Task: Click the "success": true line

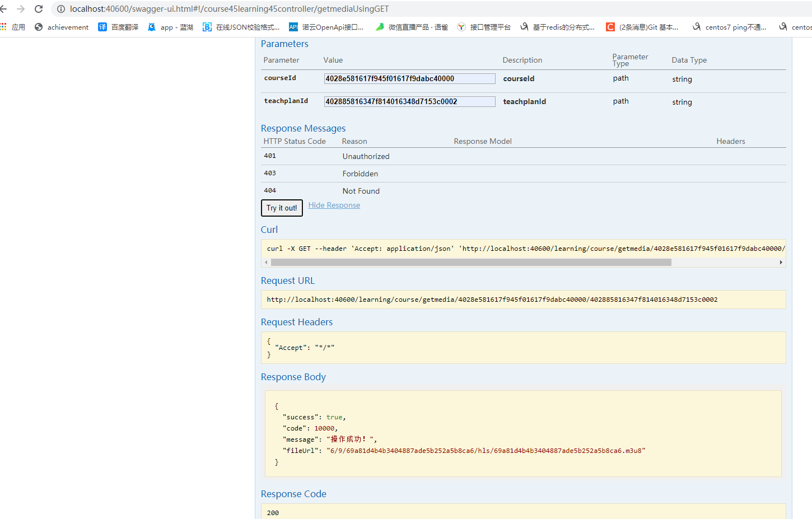Action: click(314, 417)
